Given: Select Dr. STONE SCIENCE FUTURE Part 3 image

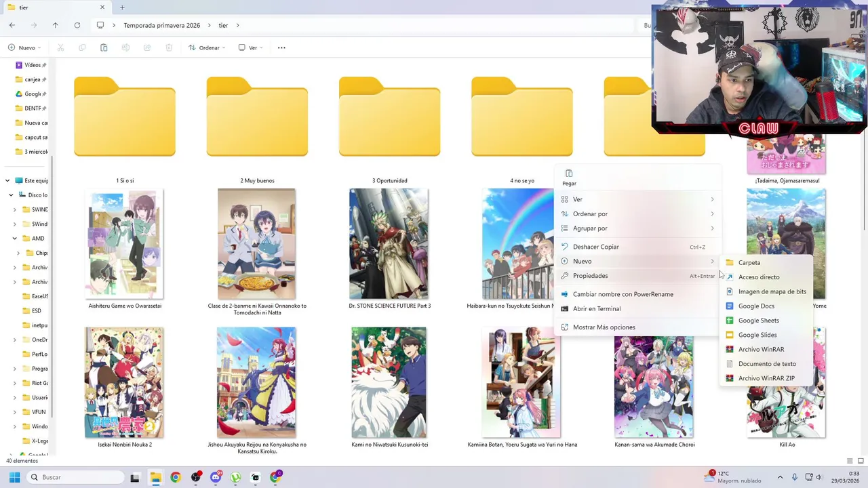Looking at the screenshot, I should [389, 244].
